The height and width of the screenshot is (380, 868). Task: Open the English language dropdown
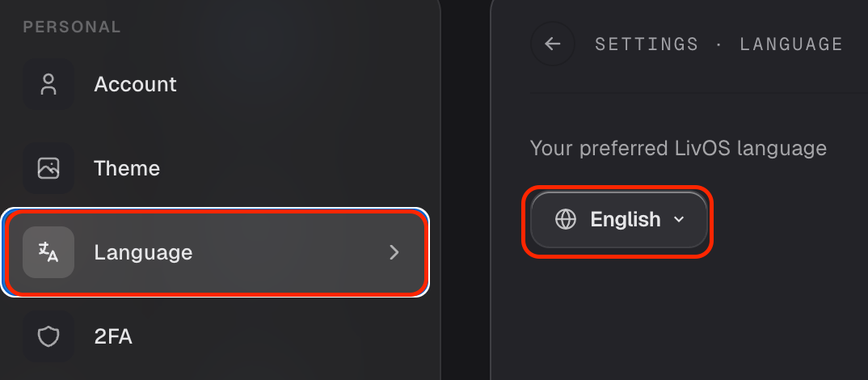click(619, 220)
